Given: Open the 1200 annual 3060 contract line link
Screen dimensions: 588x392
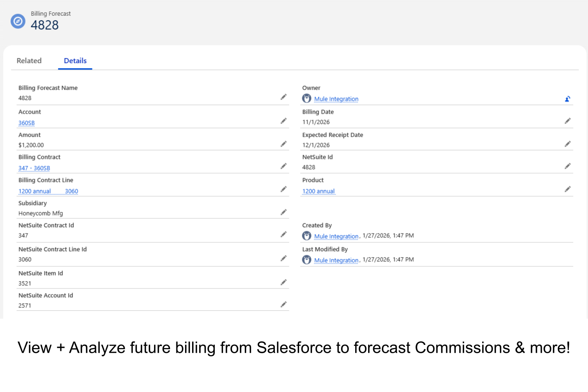Looking at the screenshot, I should click(x=48, y=191).
